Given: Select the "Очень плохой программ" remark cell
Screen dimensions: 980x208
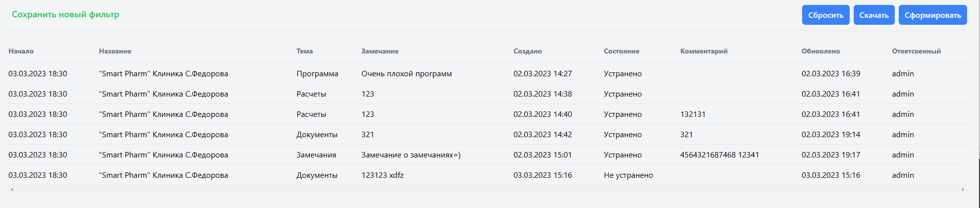Looking at the screenshot, I should pyautogui.click(x=406, y=74).
